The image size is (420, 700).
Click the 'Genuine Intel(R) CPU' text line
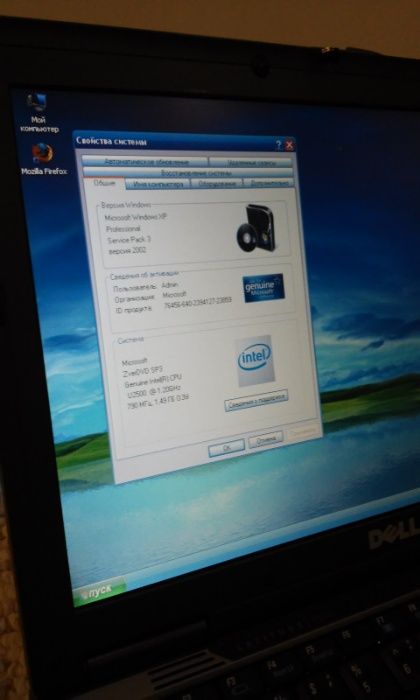[x=153, y=380]
